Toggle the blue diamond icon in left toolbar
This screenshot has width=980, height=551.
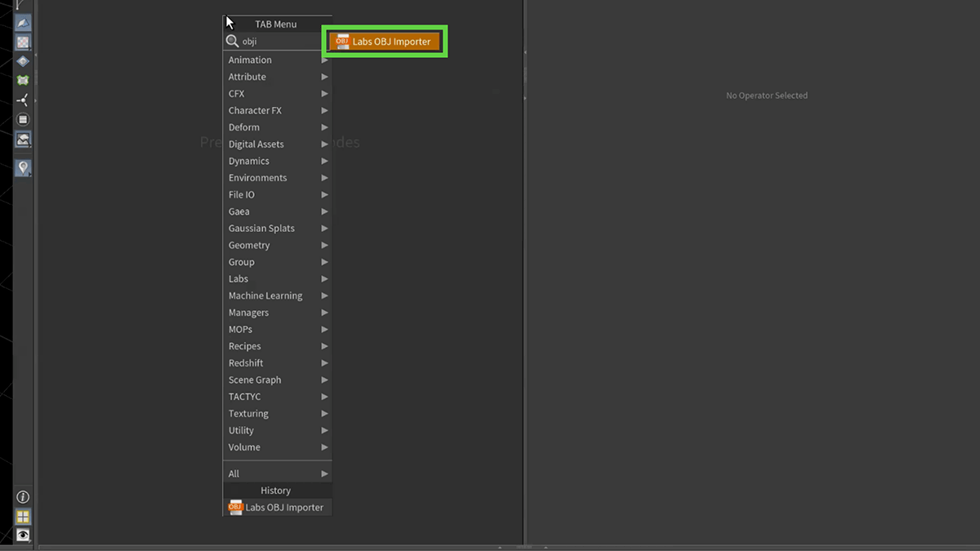[23, 61]
